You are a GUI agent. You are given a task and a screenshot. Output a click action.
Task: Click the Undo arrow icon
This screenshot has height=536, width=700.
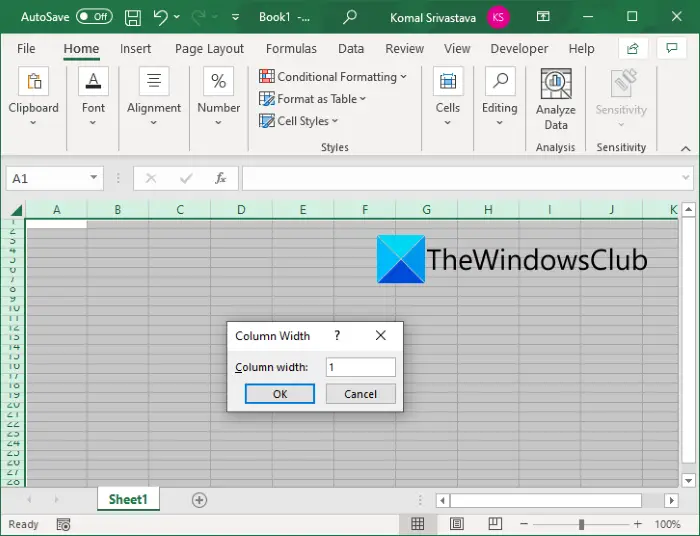160,17
